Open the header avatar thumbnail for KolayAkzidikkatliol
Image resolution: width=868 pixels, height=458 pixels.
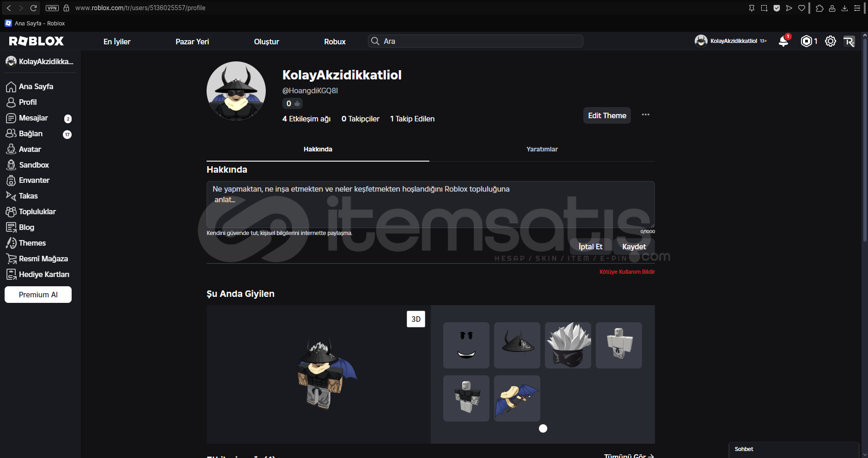pos(701,41)
